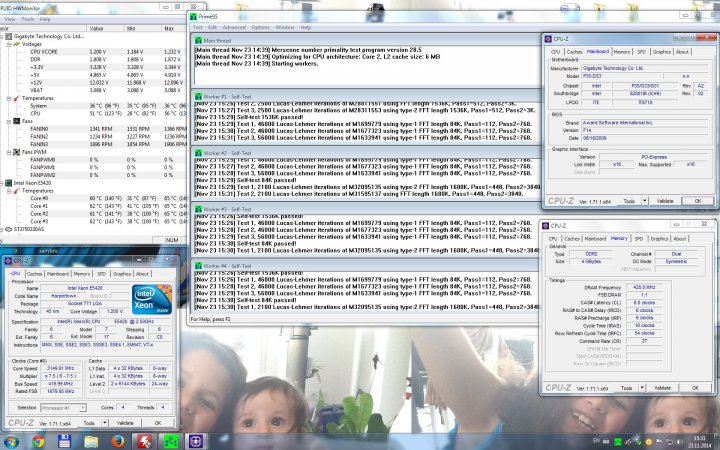Switch to green Prime95 taskbar icon

point(170,442)
